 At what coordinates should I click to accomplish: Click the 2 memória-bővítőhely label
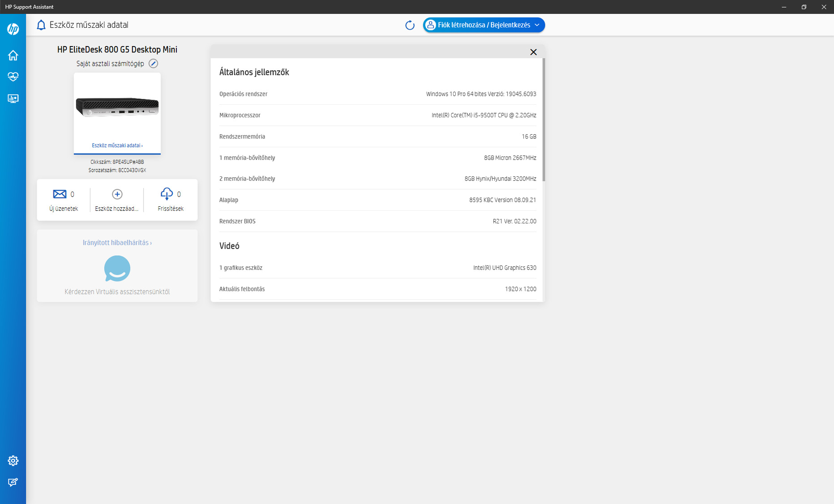(247, 179)
